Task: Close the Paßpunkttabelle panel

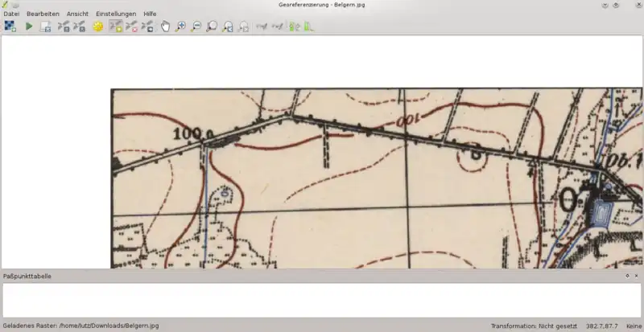Action: click(x=636, y=276)
